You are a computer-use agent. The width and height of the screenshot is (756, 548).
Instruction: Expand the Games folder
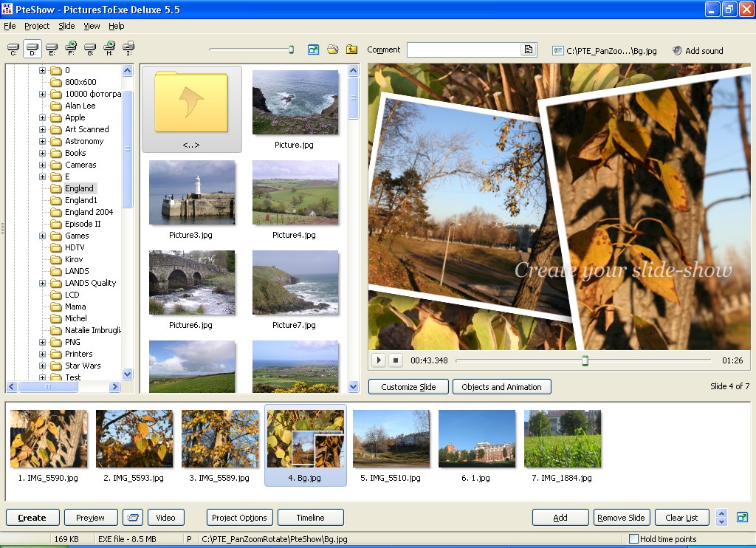(x=42, y=236)
